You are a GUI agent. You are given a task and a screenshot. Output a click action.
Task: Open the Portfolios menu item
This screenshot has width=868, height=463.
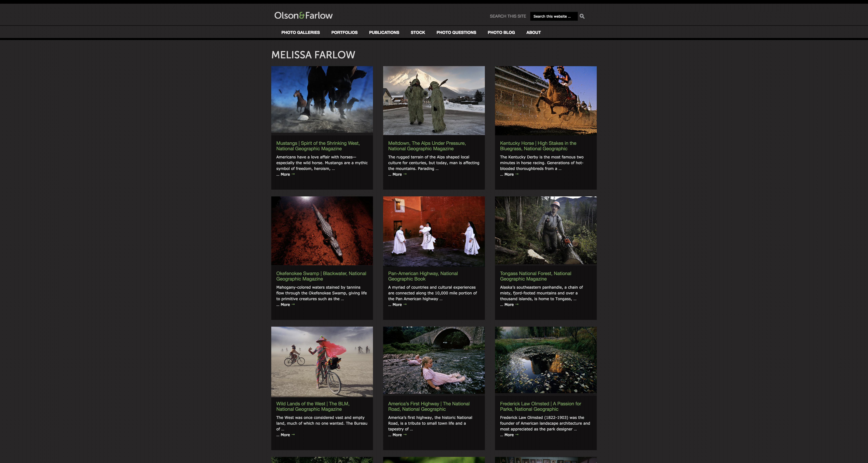coord(344,32)
